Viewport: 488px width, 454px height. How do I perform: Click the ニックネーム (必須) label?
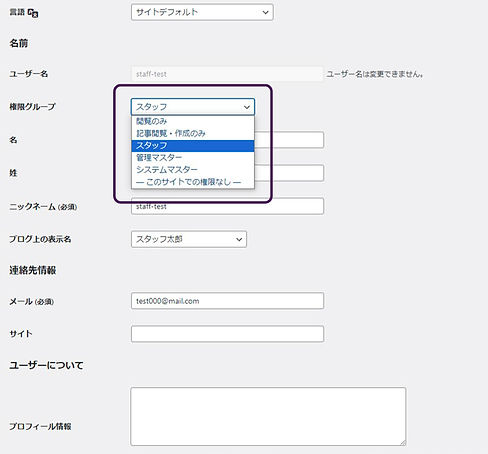43,207
